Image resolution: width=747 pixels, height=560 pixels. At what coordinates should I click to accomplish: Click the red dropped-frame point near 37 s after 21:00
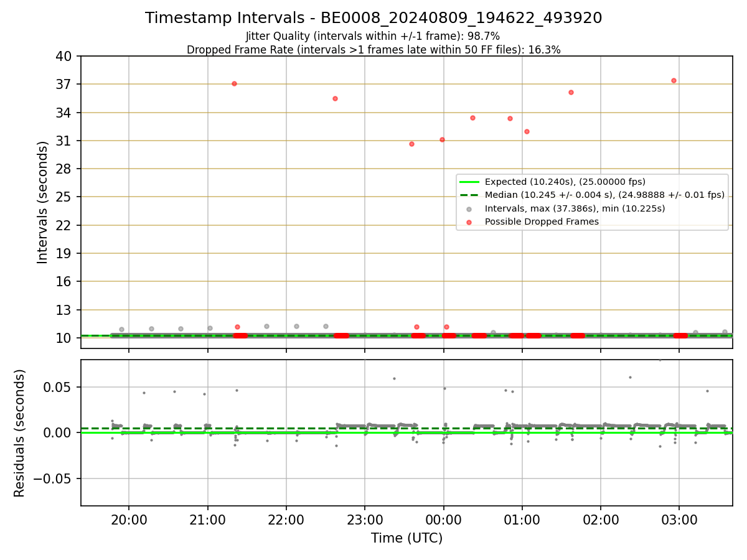pyautogui.click(x=234, y=83)
